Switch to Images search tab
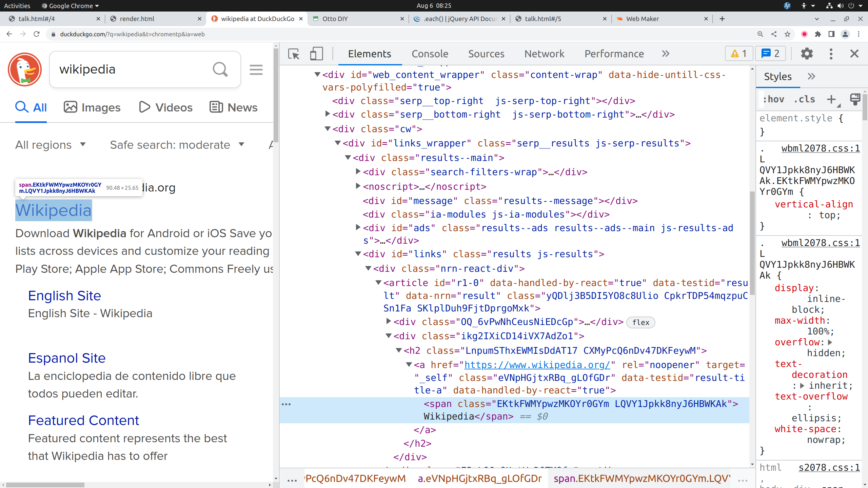Screen dimensions: 868x488 [x=92, y=107]
